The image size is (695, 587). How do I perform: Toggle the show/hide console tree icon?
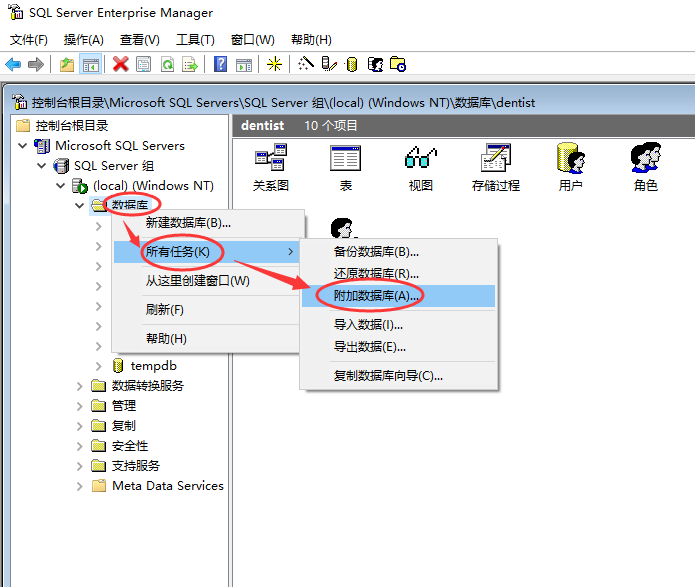click(x=90, y=65)
